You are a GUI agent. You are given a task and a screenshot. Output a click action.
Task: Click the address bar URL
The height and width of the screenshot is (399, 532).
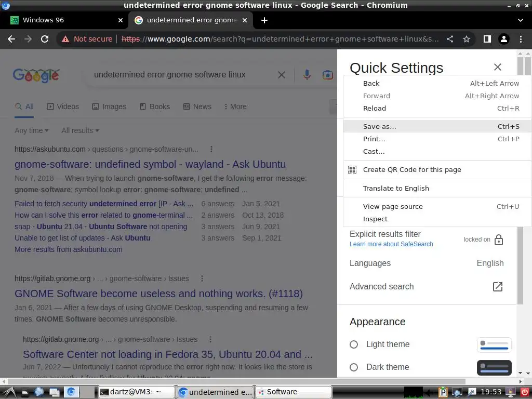pos(280,39)
